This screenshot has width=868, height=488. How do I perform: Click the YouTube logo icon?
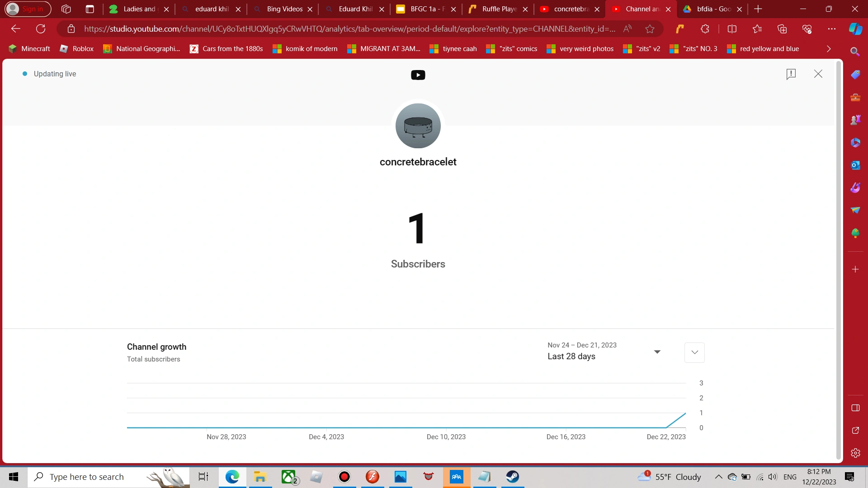(x=418, y=75)
